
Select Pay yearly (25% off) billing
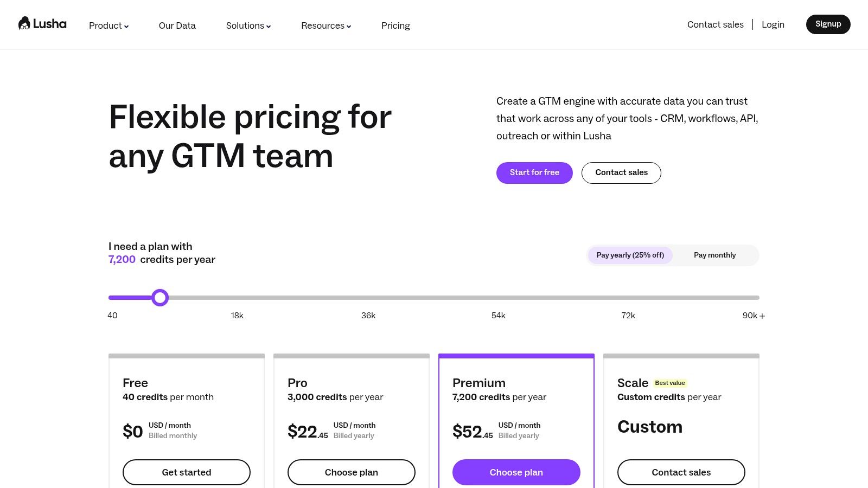pyautogui.click(x=630, y=255)
